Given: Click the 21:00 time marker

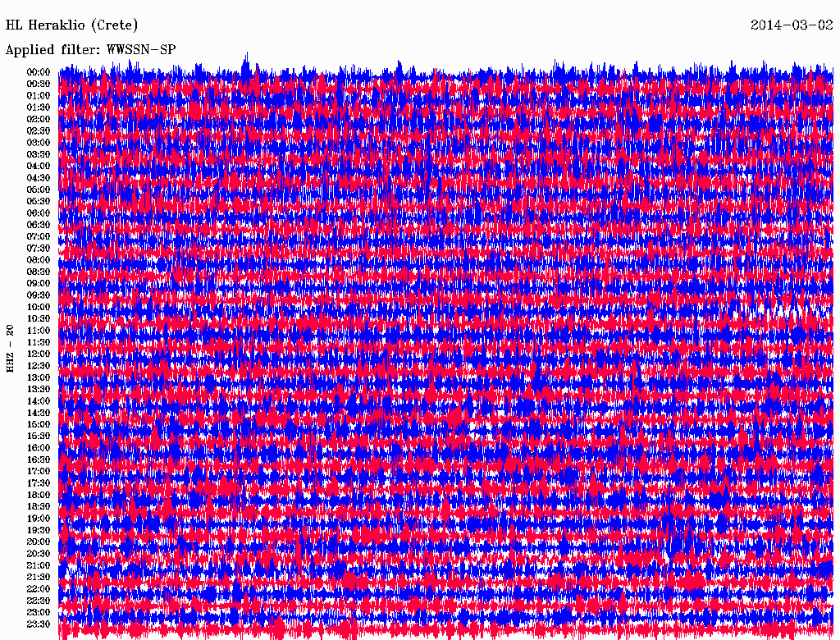Looking at the screenshot, I should 38,565.
